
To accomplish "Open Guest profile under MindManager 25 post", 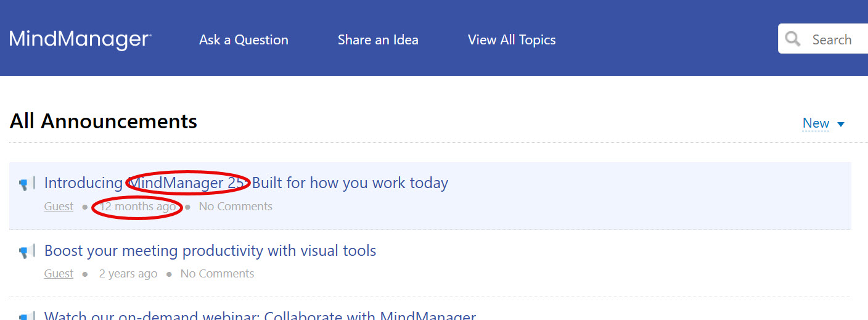I will point(59,207).
